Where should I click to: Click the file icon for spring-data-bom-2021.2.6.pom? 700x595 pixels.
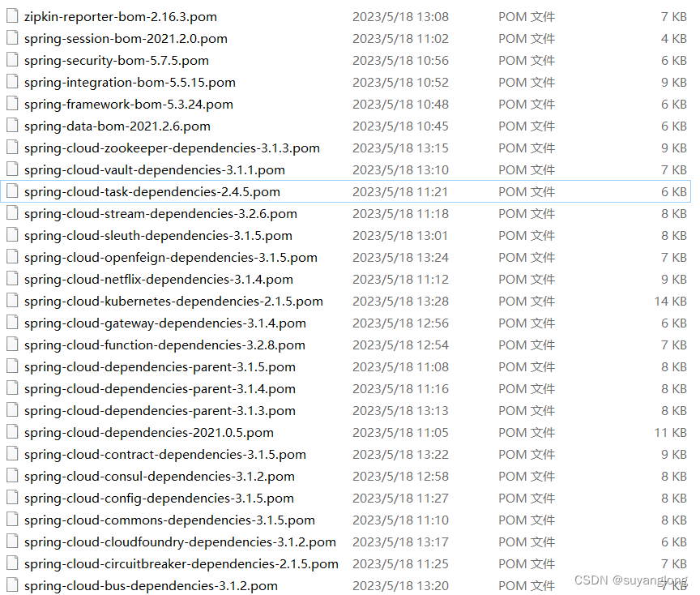pyautogui.click(x=12, y=126)
